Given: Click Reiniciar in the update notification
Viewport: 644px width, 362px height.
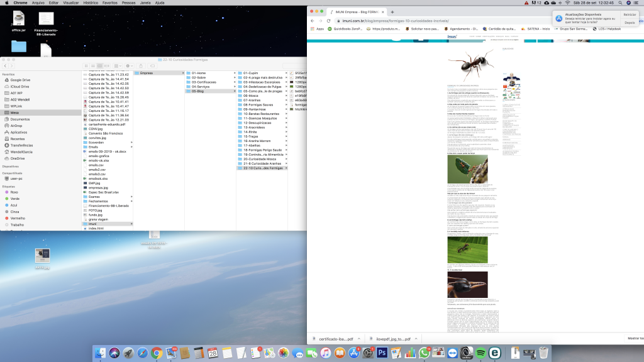Looking at the screenshot, I should [630, 14].
